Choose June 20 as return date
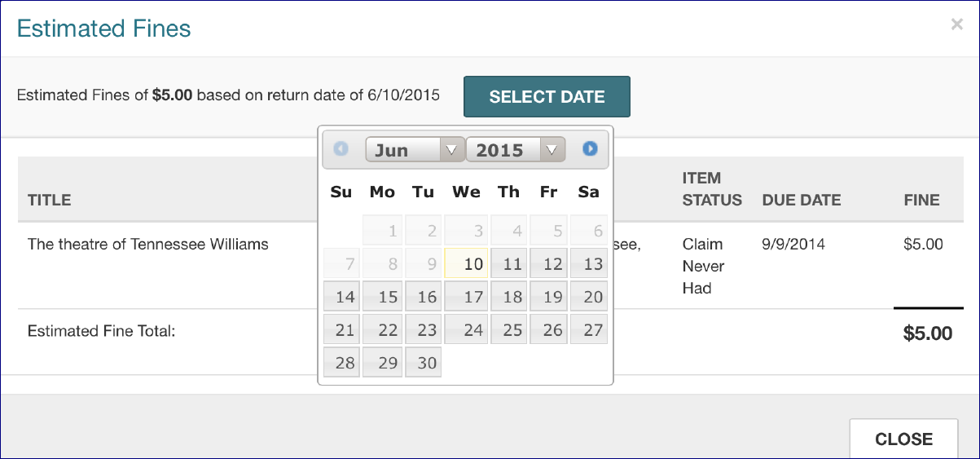 click(x=589, y=297)
